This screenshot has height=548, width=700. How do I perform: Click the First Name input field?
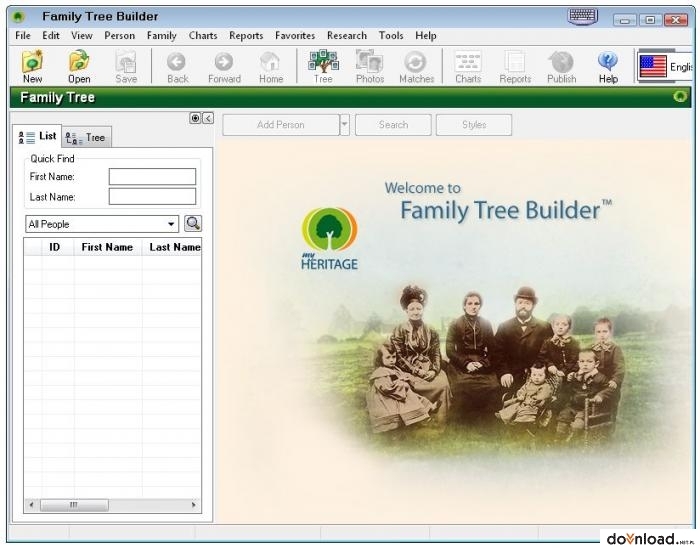click(152, 176)
